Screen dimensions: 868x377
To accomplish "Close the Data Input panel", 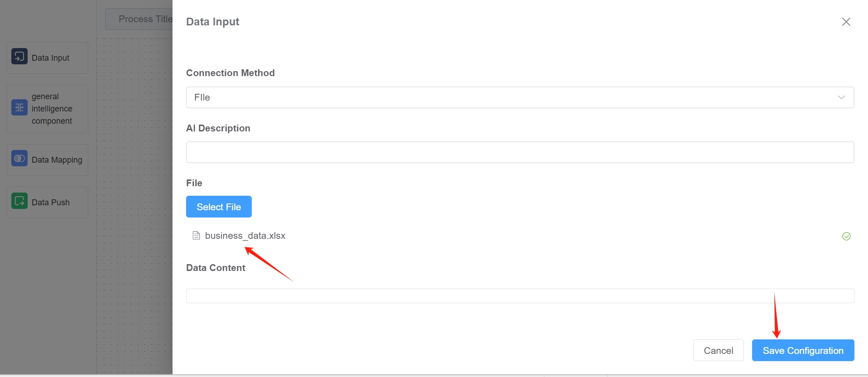I will pos(846,22).
